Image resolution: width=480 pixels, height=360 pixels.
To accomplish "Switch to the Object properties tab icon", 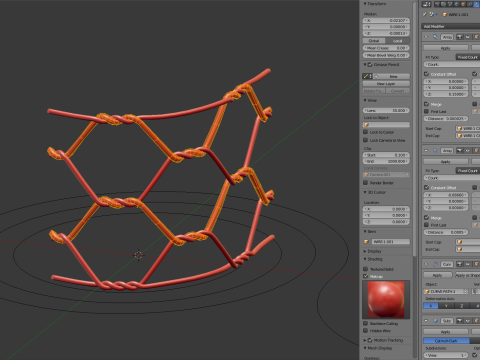I will (463, 4).
